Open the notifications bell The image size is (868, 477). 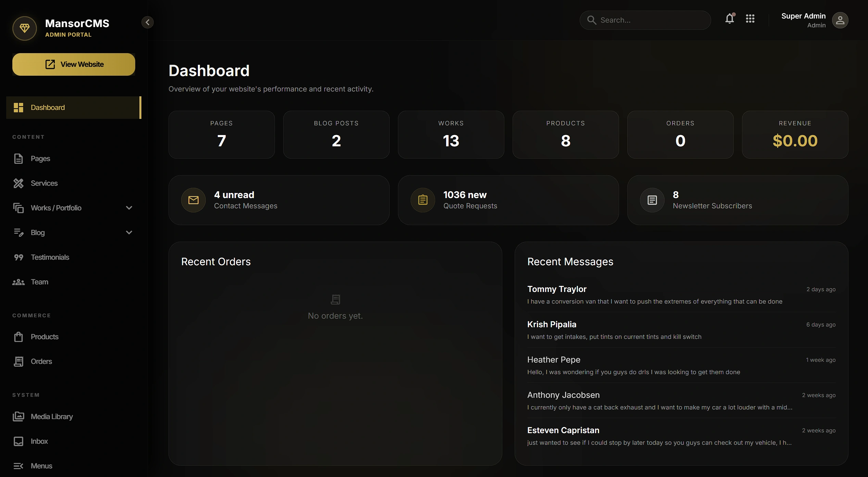(x=730, y=19)
